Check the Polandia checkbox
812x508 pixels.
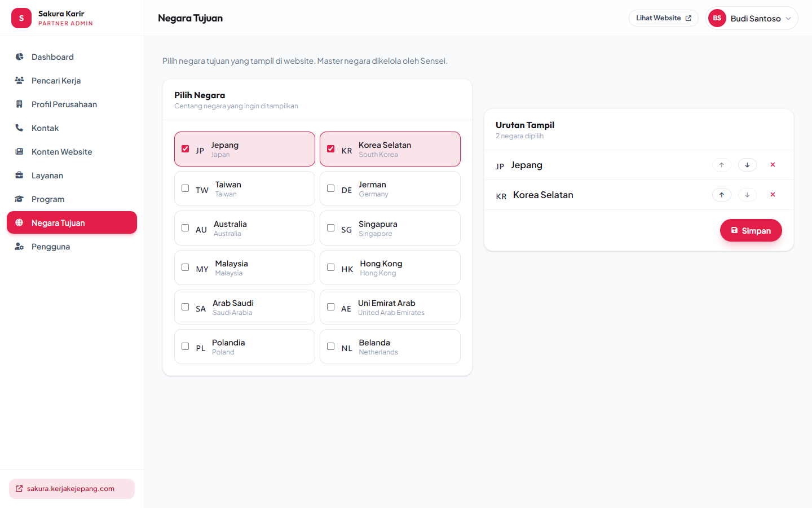[185, 347]
